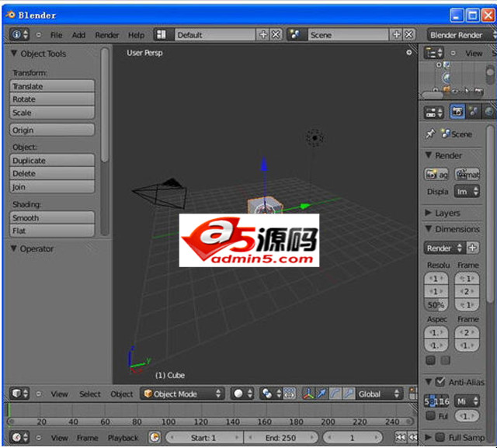Enable the scale manipulator icon

[x=349, y=394]
